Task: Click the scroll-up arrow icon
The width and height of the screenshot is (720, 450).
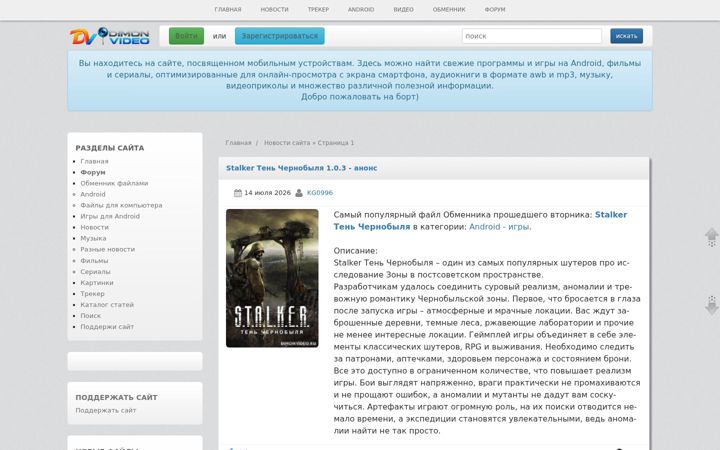Action: tap(711, 237)
